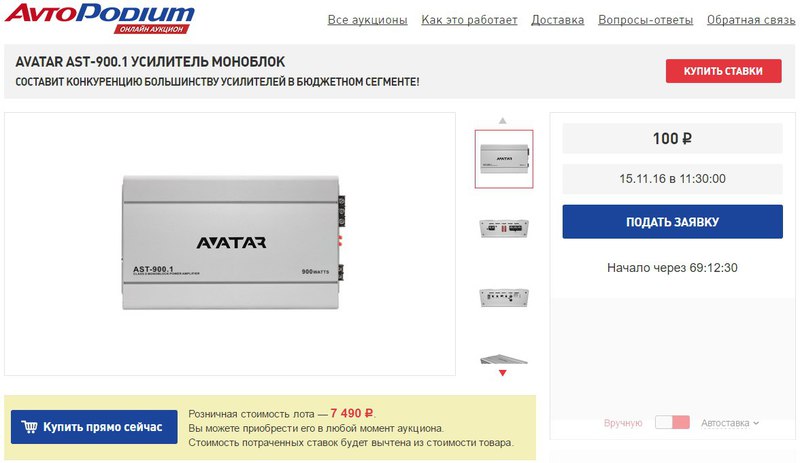
Task: Select third thumbnail showing amplifier controls side
Action: click(x=504, y=297)
